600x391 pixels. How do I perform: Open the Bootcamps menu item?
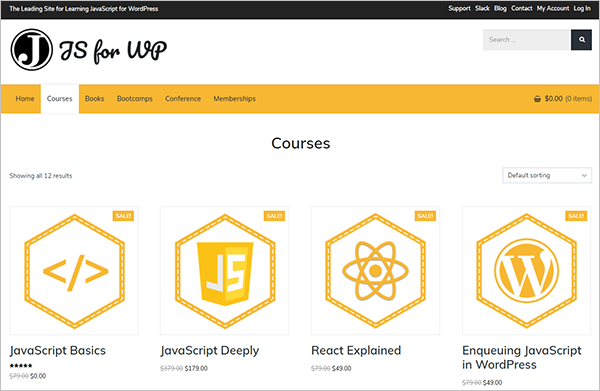135,99
